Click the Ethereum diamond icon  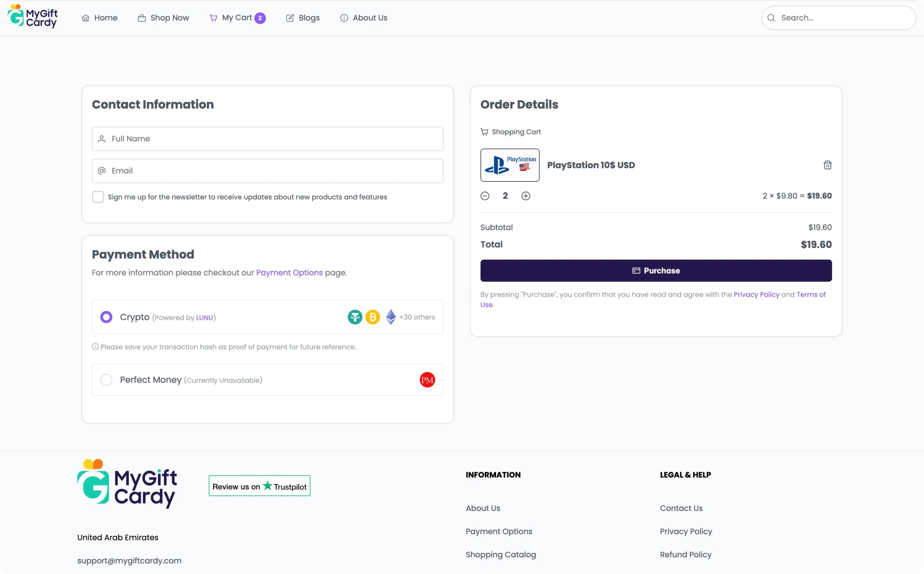coord(391,317)
